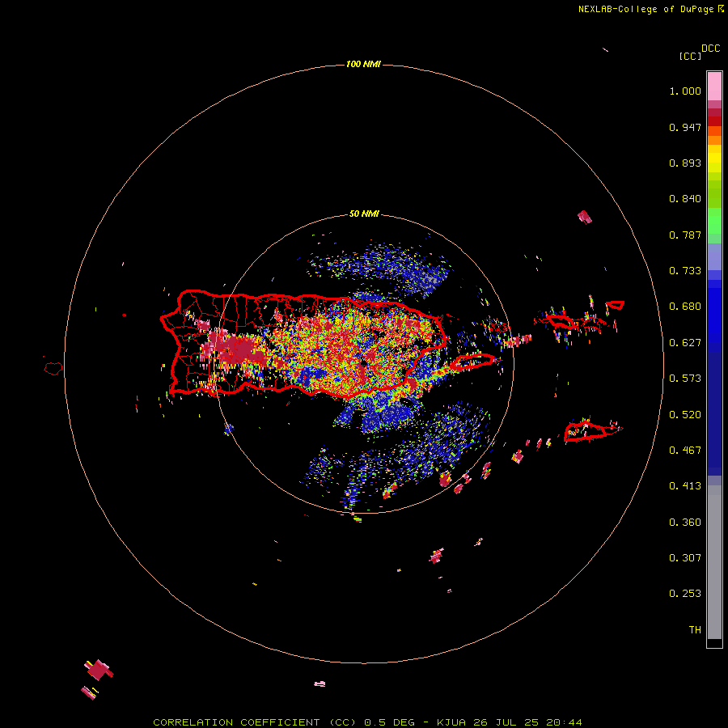Viewport: 728px width, 728px height.
Task: Click the 0.733 scale value
Action: [x=685, y=271]
